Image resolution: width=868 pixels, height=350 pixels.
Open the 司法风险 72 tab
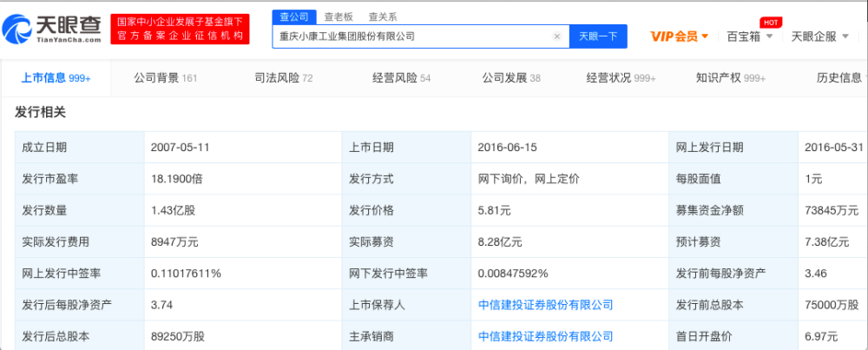coord(284,78)
